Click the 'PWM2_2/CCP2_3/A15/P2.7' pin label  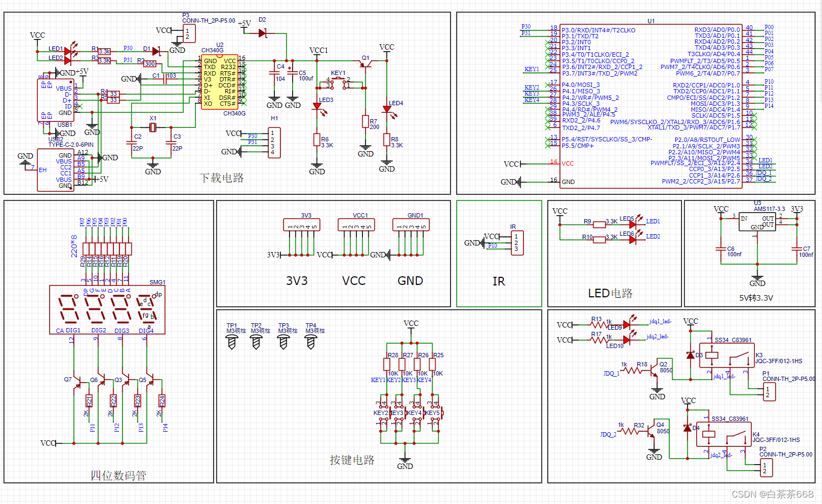pos(701,181)
